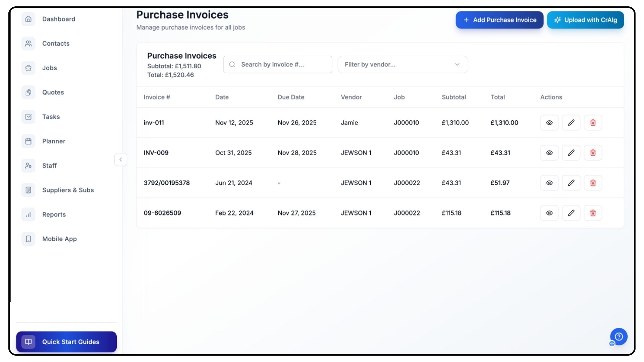Viewport: 644px width, 362px height.
Task: Click the Upload with CrAIg button
Action: click(585, 20)
